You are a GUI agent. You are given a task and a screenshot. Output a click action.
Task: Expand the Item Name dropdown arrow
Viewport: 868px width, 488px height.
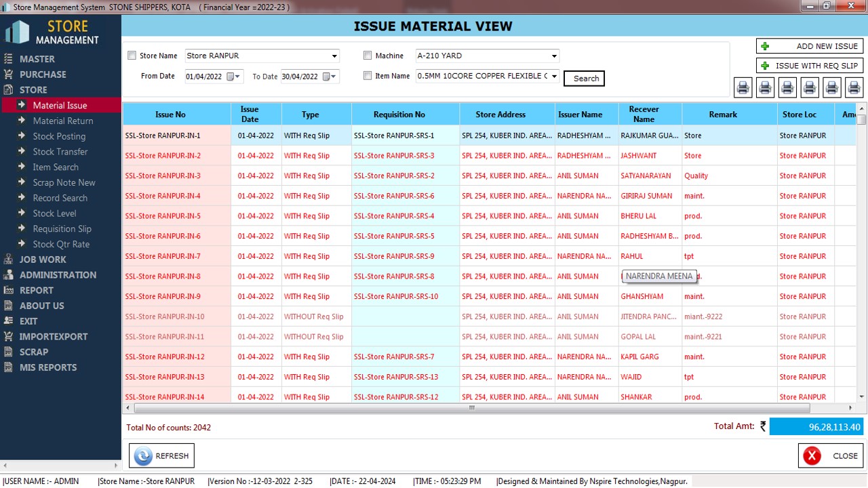pos(554,77)
